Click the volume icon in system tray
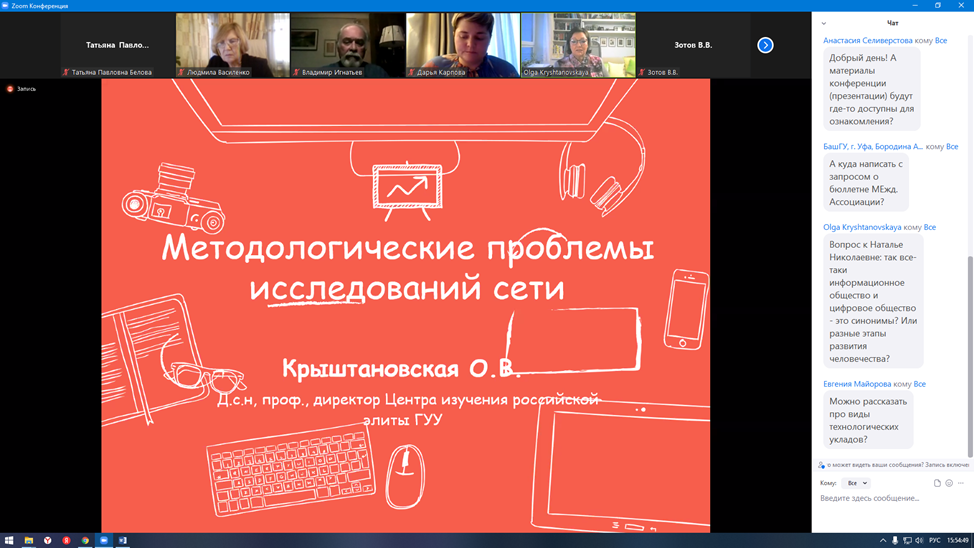974x548 pixels. (919, 540)
